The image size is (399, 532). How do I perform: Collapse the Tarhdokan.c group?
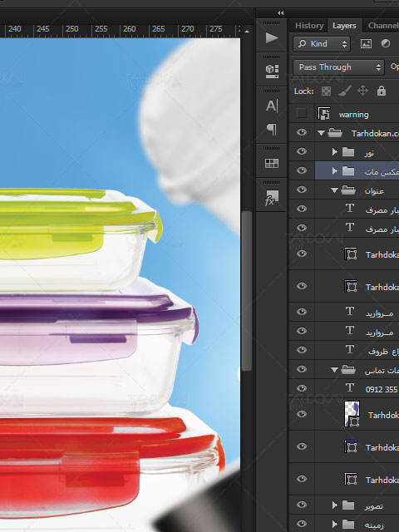(x=321, y=133)
